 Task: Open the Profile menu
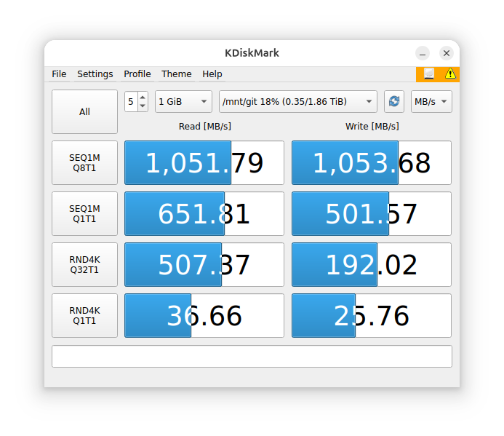tap(137, 74)
